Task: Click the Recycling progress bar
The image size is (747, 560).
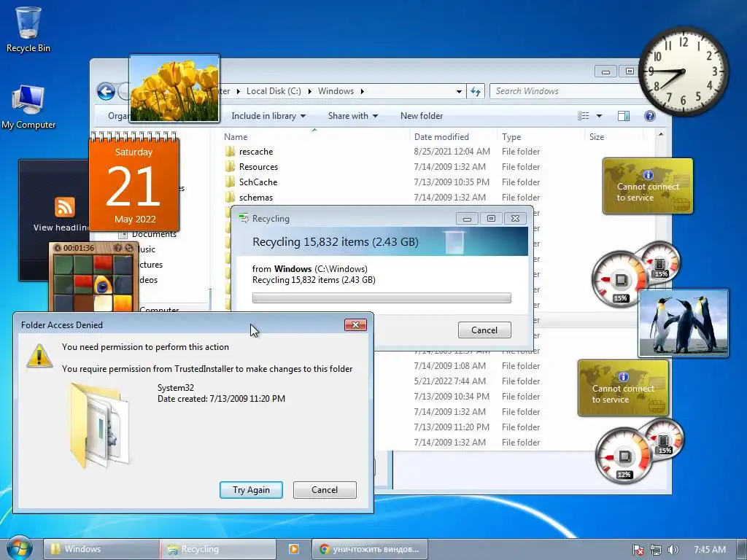Action: pos(382,298)
